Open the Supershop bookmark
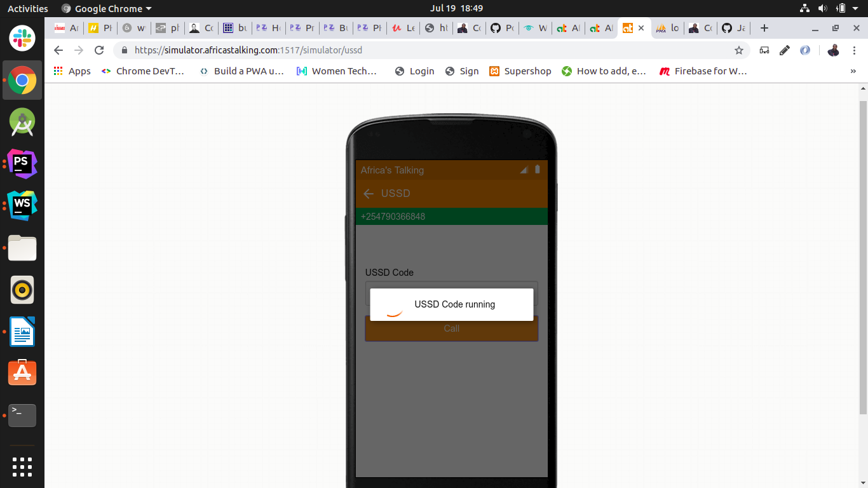The image size is (868, 488). tap(520, 71)
